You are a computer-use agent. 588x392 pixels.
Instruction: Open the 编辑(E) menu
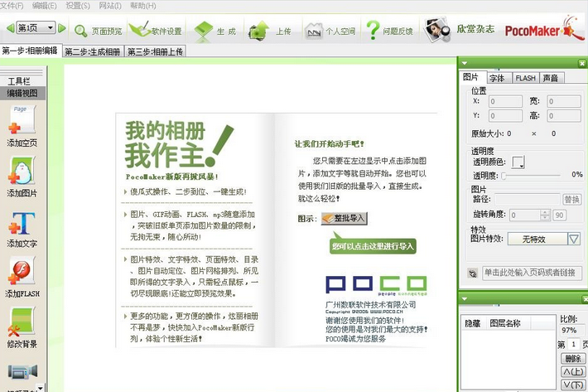pos(44,6)
